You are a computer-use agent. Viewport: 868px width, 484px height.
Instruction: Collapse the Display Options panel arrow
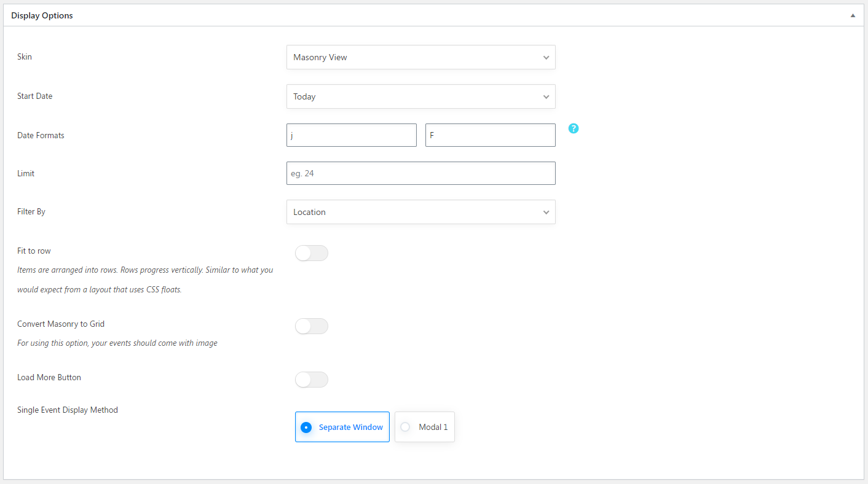coord(853,15)
